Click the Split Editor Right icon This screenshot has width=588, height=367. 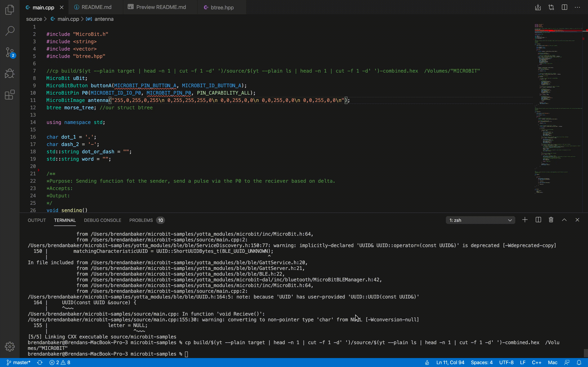565,7
